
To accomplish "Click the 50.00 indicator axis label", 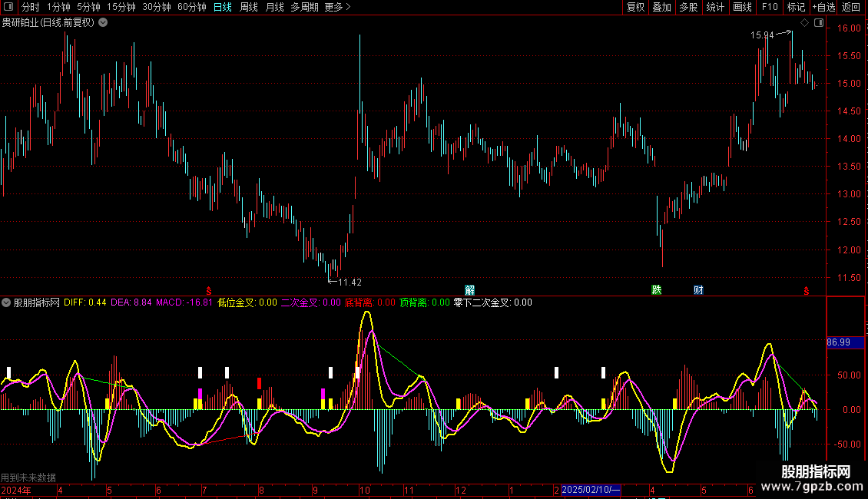I will [849, 375].
